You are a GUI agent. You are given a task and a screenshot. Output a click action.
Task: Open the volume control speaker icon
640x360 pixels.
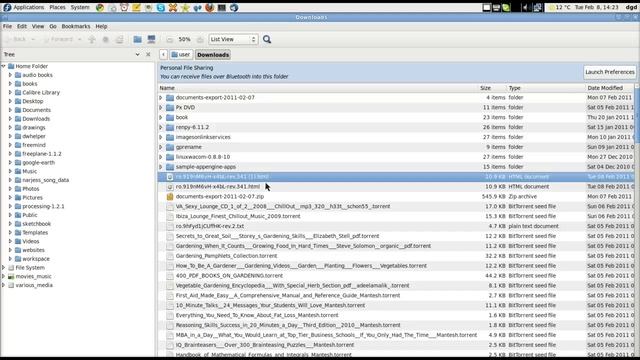pos(526,7)
